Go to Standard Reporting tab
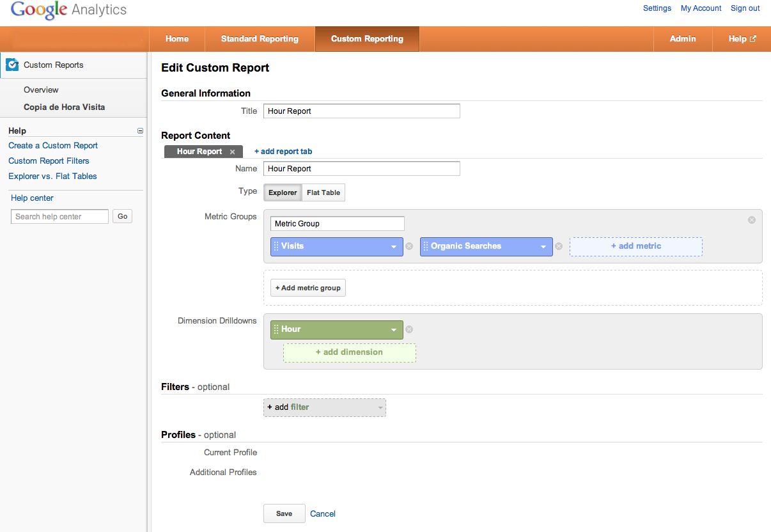The height and width of the screenshot is (532, 771). [x=260, y=39]
